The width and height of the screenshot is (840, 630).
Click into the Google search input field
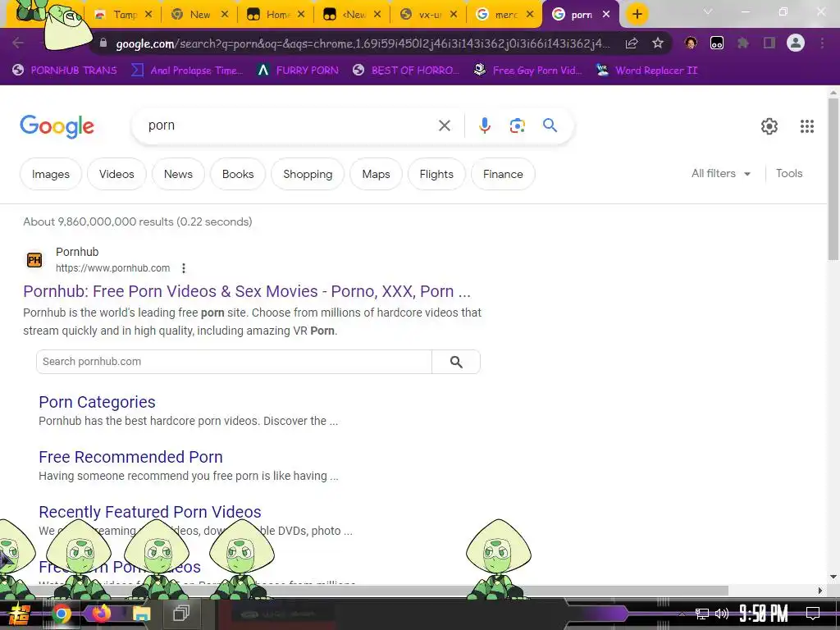(x=290, y=126)
